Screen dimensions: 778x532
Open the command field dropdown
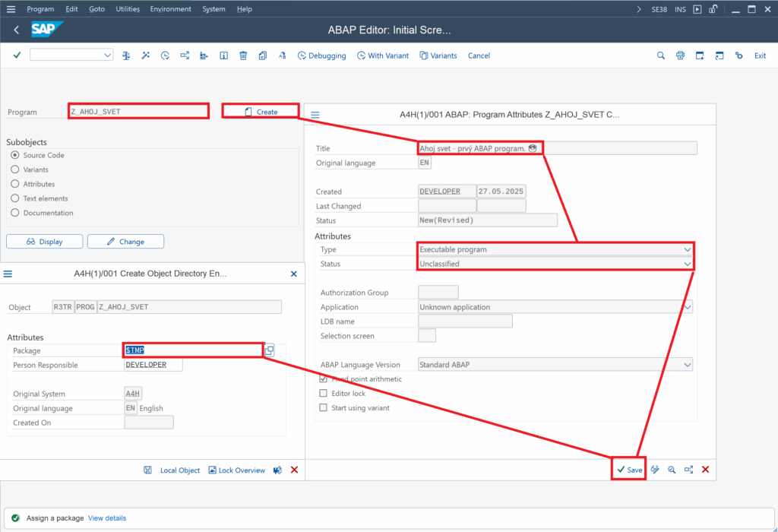(107, 55)
